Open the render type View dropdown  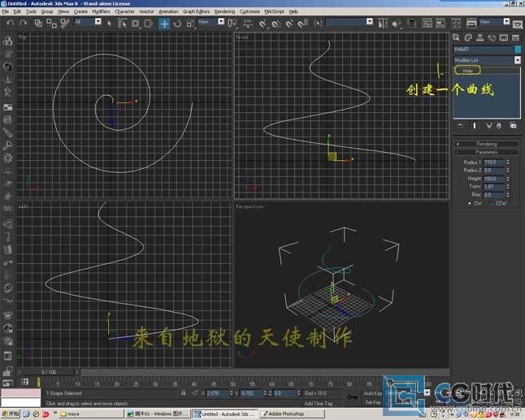pyautogui.click(x=506, y=22)
